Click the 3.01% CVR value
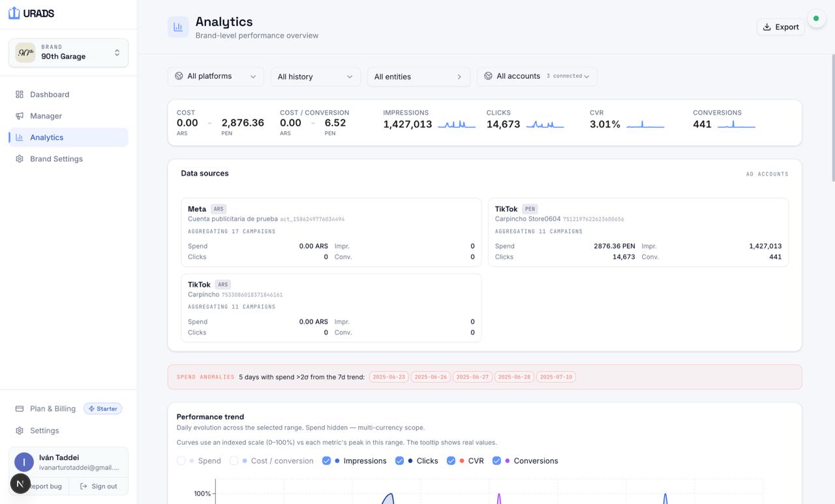This screenshot has height=504, width=835. click(605, 124)
